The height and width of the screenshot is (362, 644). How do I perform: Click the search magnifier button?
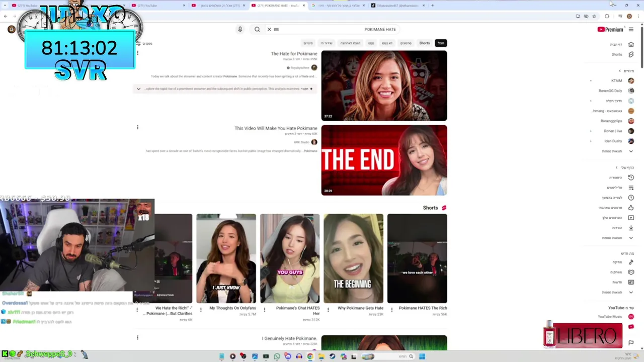click(x=257, y=29)
